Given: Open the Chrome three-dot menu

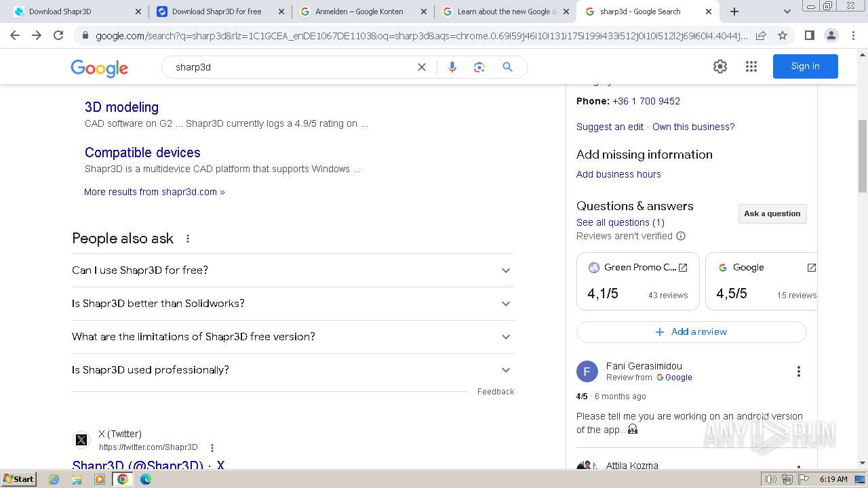Looking at the screenshot, I should coord(853,35).
